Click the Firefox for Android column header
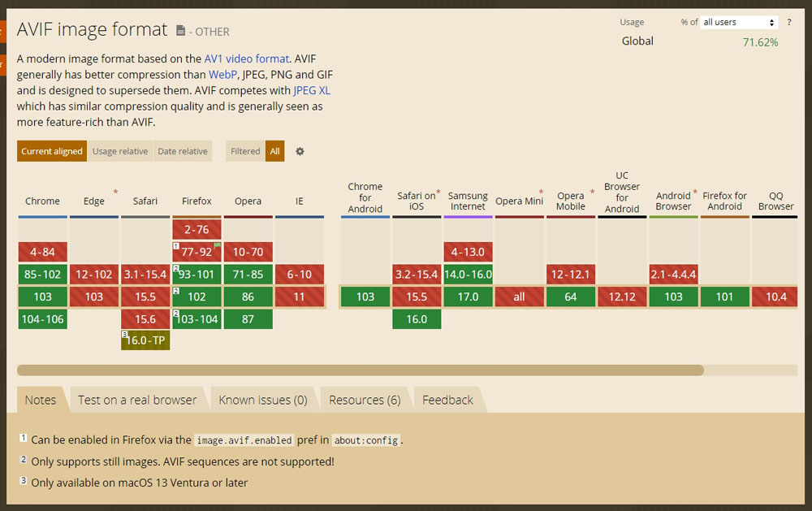Screen dimensions: 812x511 click(724, 201)
